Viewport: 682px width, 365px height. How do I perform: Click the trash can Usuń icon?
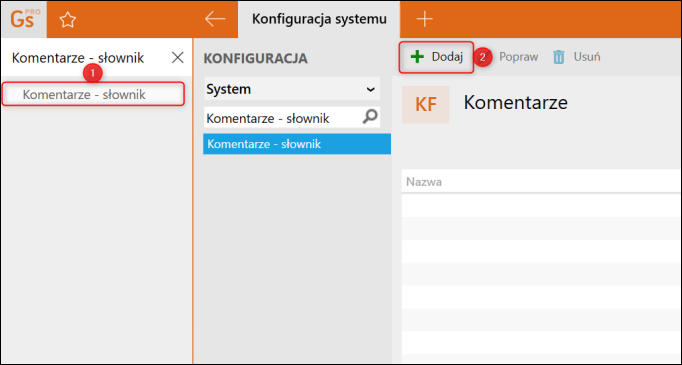click(559, 57)
